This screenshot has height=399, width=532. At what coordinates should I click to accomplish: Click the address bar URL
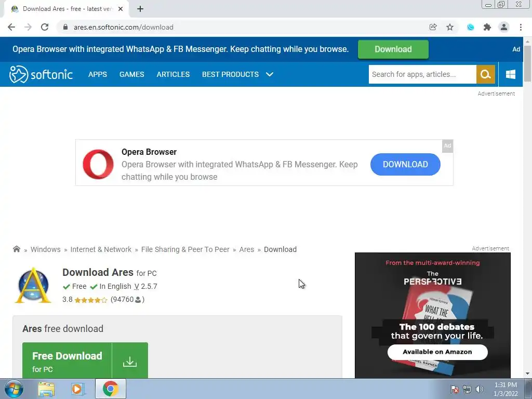click(x=124, y=27)
